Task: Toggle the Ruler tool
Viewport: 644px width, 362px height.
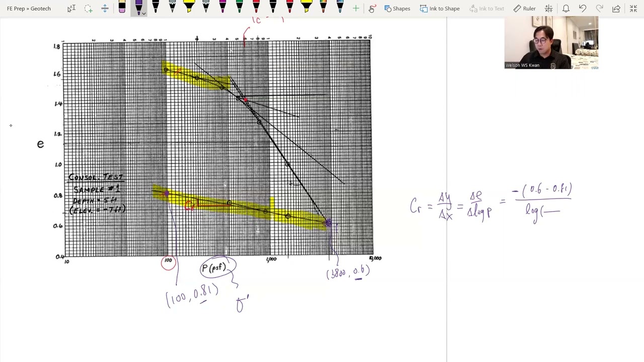Action: [524, 8]
